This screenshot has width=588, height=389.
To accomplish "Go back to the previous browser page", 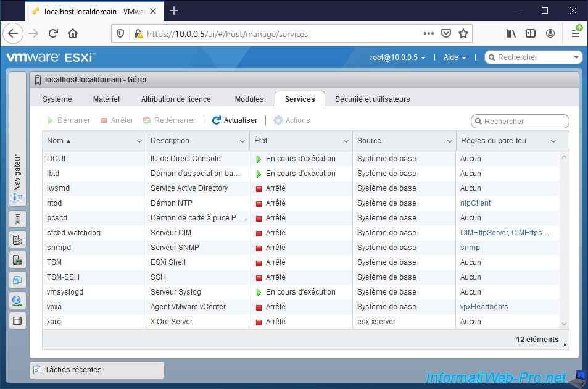I will click(x=13, y=33).
